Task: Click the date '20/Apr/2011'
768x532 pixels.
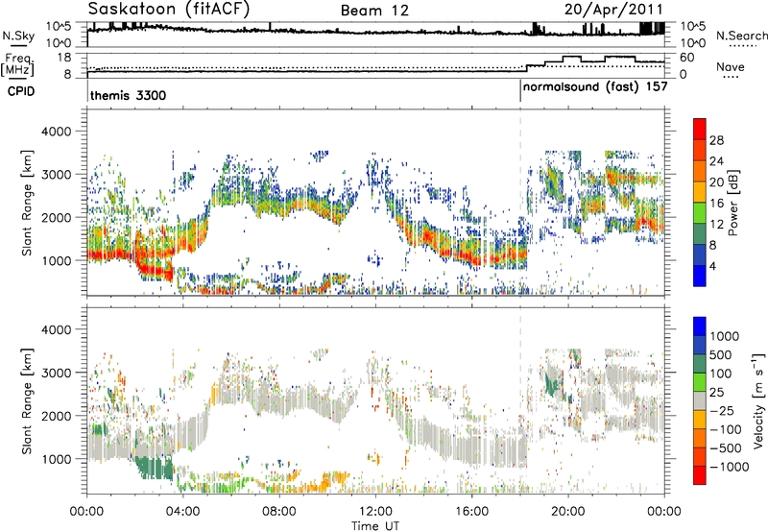Action: click(x=613, y=10)
